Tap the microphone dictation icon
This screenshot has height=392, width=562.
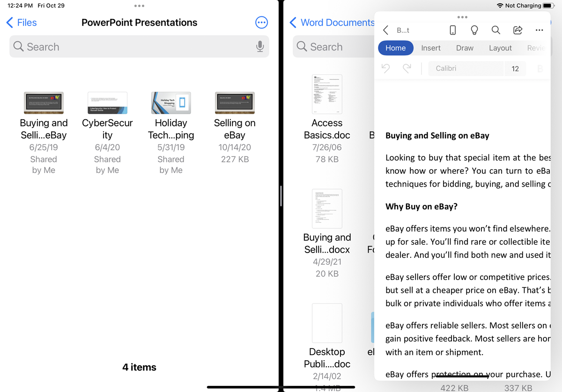click(260, 47)
